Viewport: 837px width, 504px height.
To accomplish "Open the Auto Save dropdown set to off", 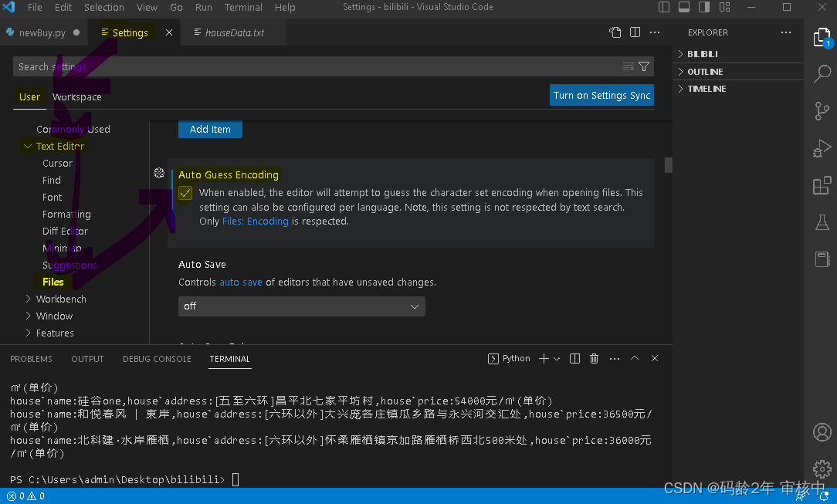I will (302, 306).
